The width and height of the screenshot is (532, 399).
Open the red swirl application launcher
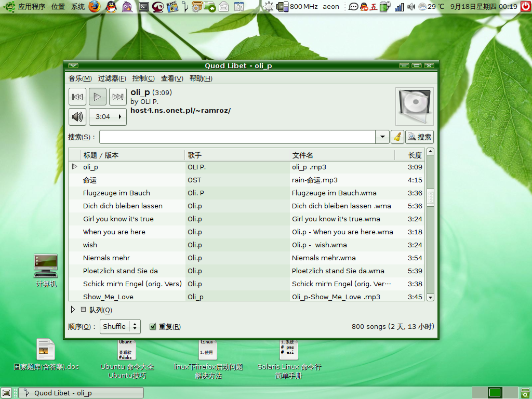click(x=158, y=6)
